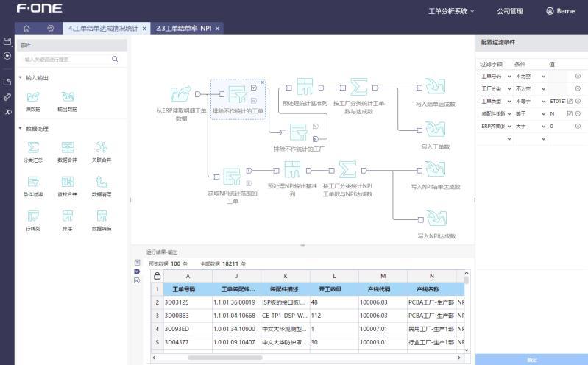
Task: Click the save icon in left sidebar
Action: 7,41
